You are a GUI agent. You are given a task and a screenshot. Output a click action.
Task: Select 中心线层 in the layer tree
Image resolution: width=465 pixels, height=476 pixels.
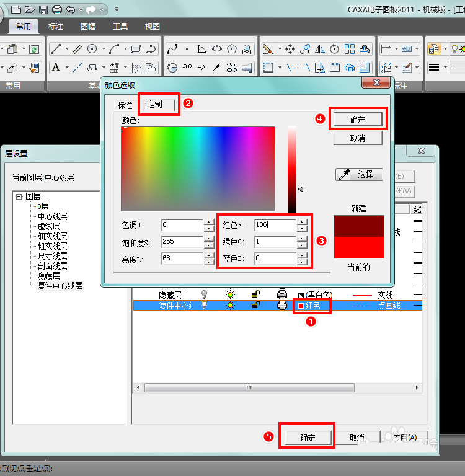pyautogui.click(x=52, y=216)
